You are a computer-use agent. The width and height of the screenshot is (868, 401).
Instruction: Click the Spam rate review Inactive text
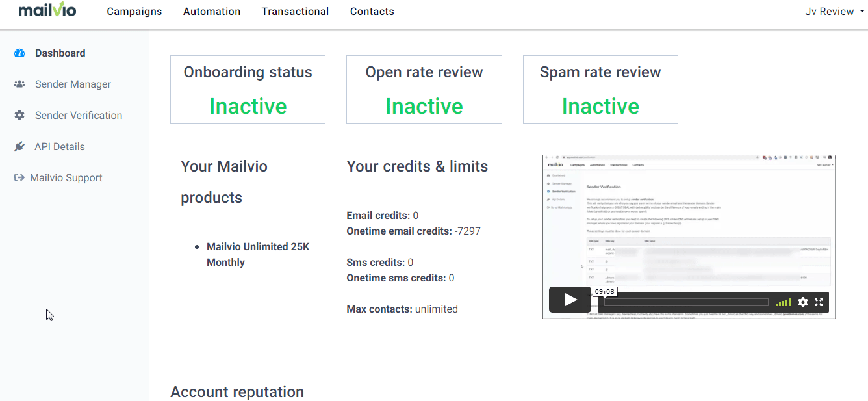tap(600, 106)
